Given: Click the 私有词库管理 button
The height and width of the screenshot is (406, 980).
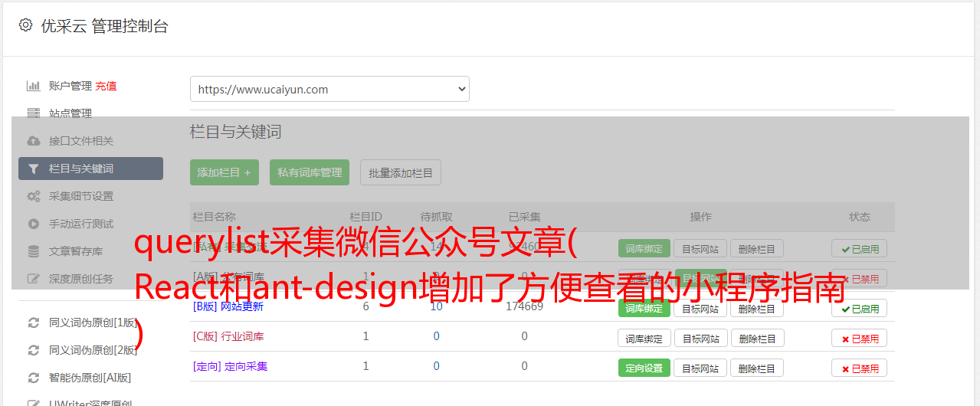Looking at the screenshot, I should (x=310, y=172).
